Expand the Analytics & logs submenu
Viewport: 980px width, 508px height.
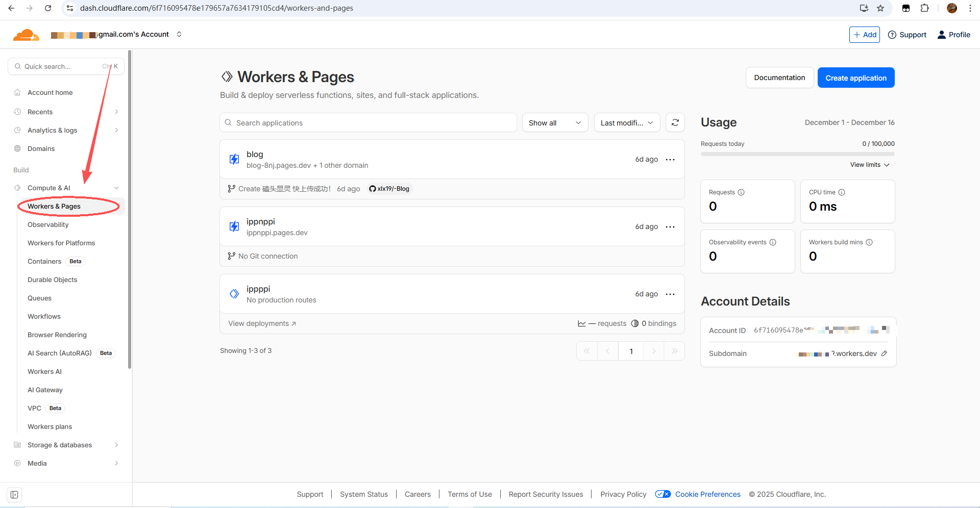[x=116, y=130]
